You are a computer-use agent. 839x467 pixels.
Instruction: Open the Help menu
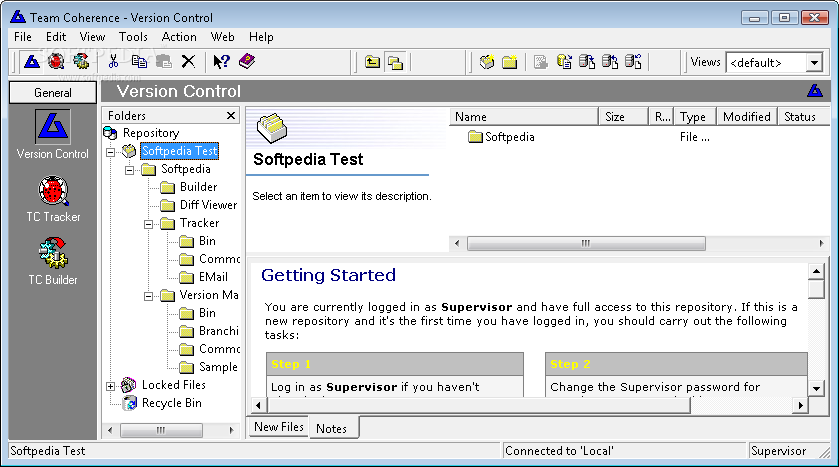[x=261, y=37]
